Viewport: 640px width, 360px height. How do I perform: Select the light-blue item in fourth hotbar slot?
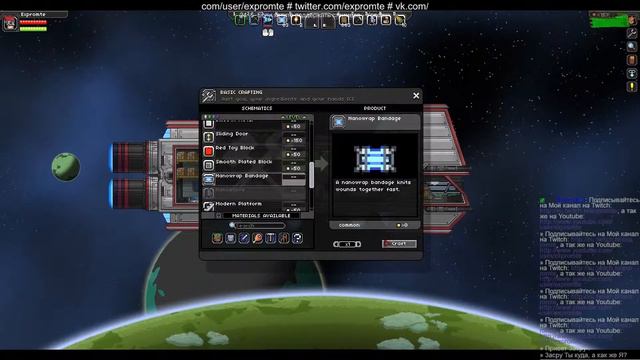point(282,20)
